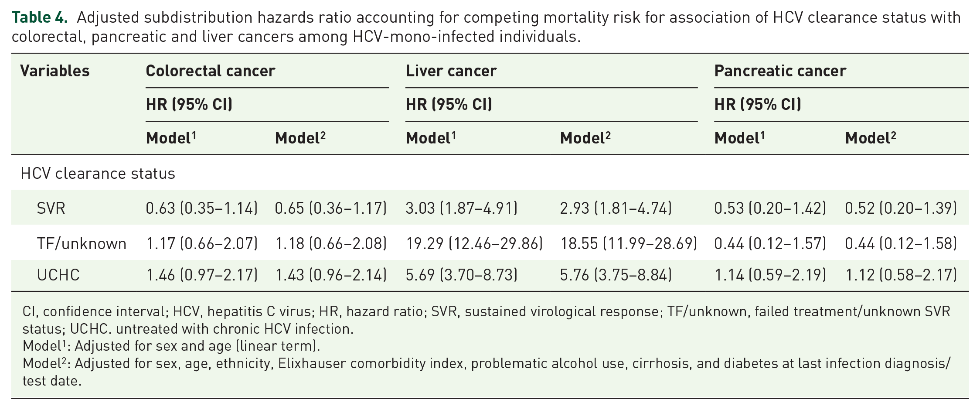
Task: Click the cell '5.76 (3.75–8.84)'
Action: [x=616, y=275]
